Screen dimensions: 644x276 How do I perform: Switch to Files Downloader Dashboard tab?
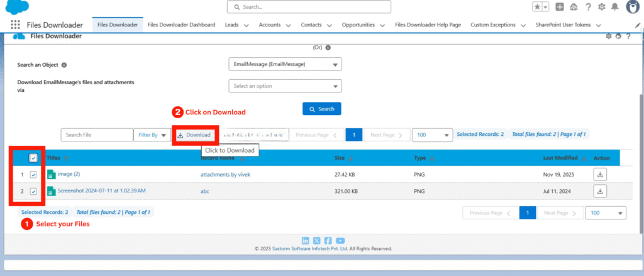pos(181,25)
